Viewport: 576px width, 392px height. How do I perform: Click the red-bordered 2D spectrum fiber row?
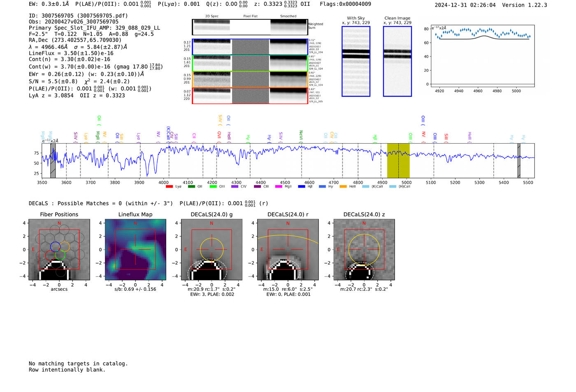click(x=250, y=95)
